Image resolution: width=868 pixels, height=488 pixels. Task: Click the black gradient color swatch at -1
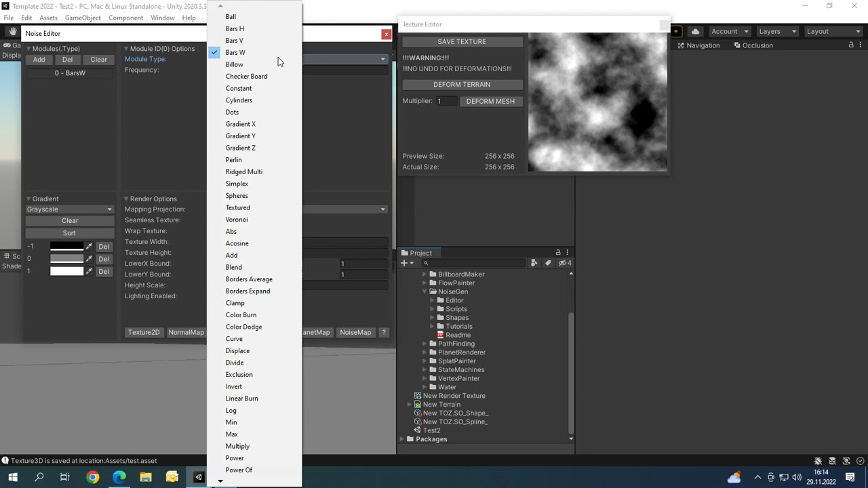[x=68, y=246]
